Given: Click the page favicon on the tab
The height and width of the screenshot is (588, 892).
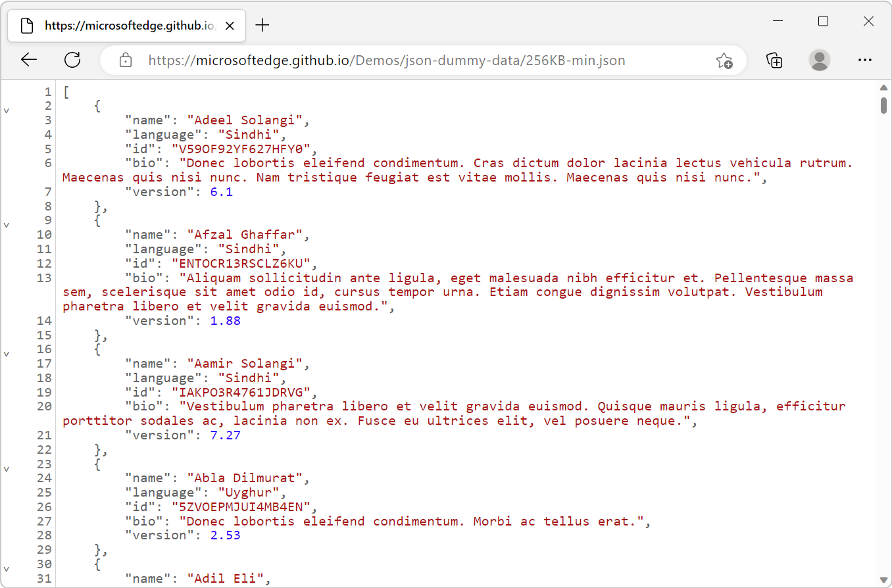Looking at the screenshot, I should click(26, 25).
